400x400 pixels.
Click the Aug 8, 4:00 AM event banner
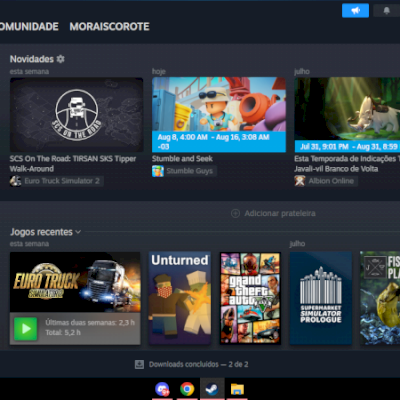pos(219,142)
